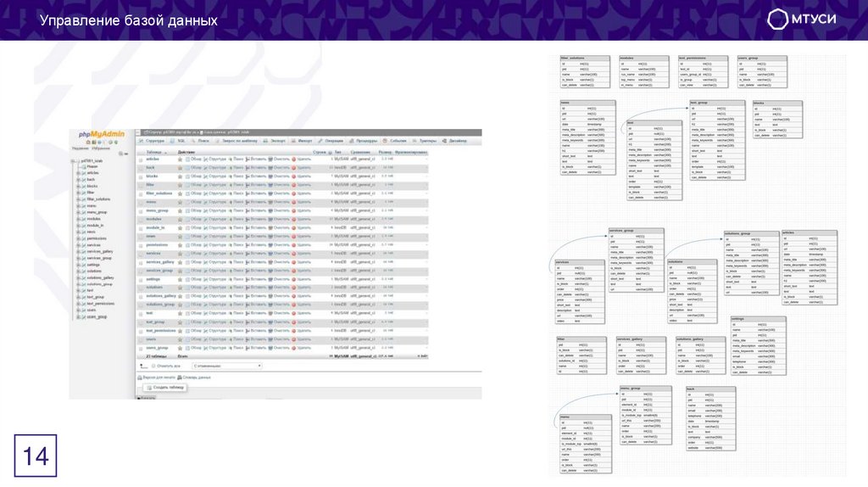Favorite star for the users_group table
868x487 pixels.
coord(180,349)
